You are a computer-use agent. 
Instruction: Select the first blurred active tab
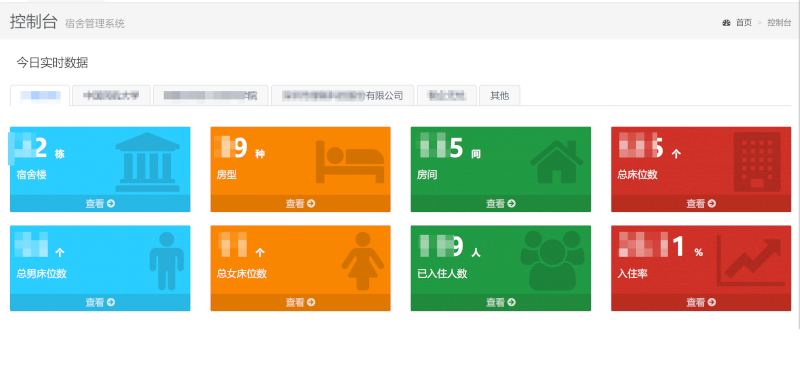click(40, 95)
